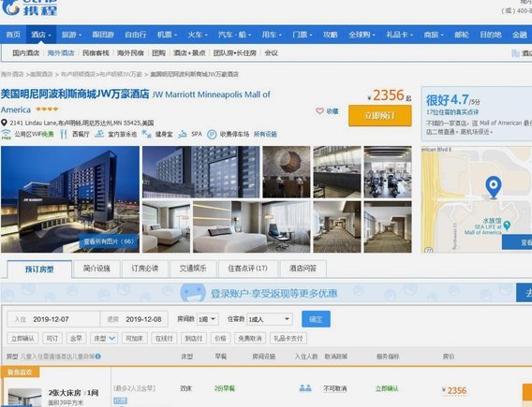Expand the 火车 trains menu
Image resolution: width=532 pixels, height=407 pixels.
198,35
